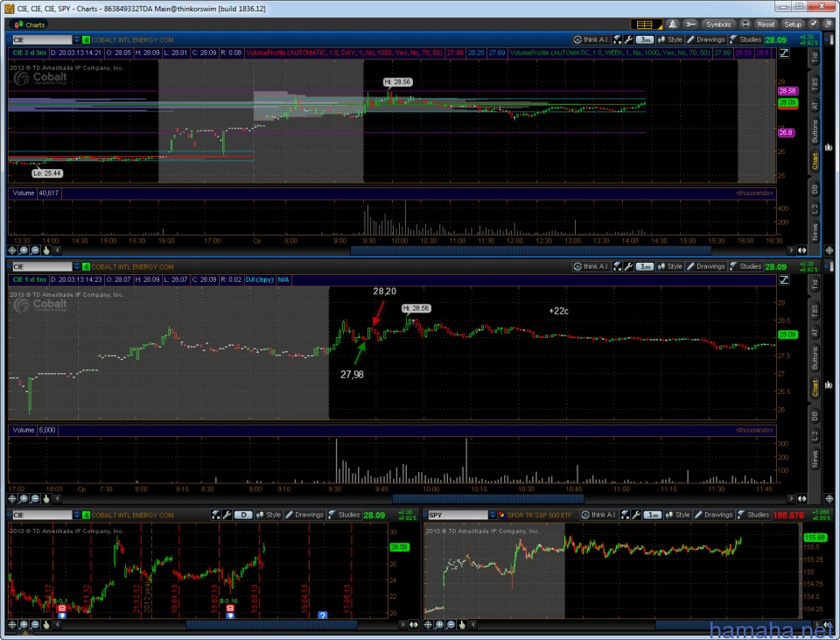Open Studies menu in the middle chart
The height and width of the screenshot is (640, 840).
[x=745, y=266]
